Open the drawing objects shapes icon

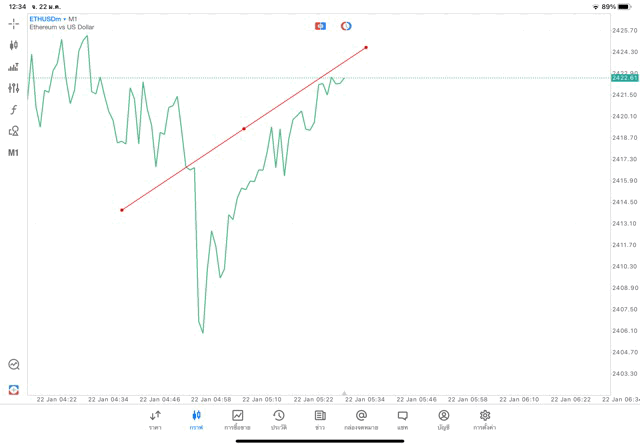point(13,131)
